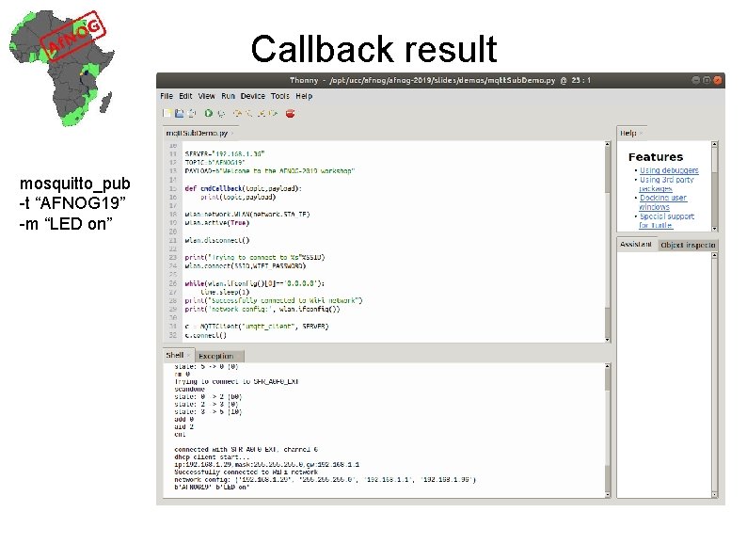
Task: Open the Run menu
Action: click(228, 96)
